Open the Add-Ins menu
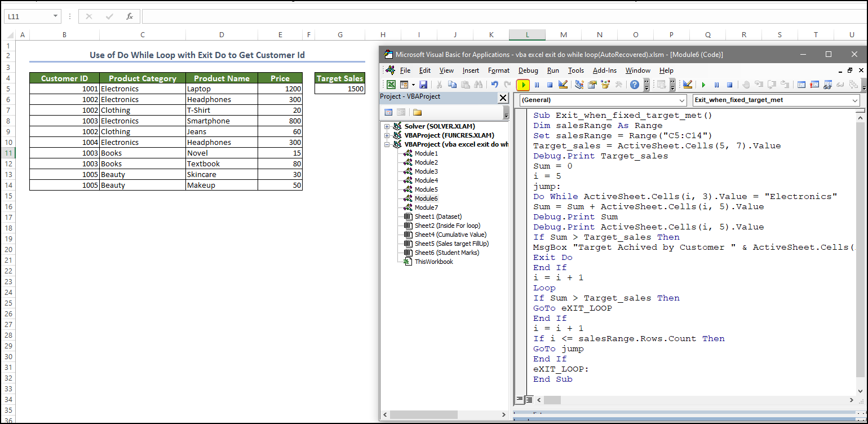This screenshot has height=424, width=868. point(604,70)
